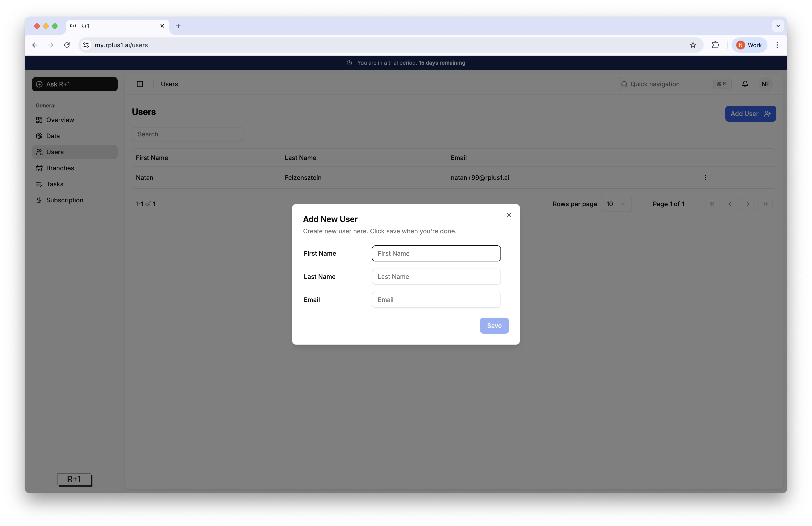Image resolution: width=812 pixels, height=526 pixels.
Task: Select Users in the sidebar
Action: tap(75, 152)
